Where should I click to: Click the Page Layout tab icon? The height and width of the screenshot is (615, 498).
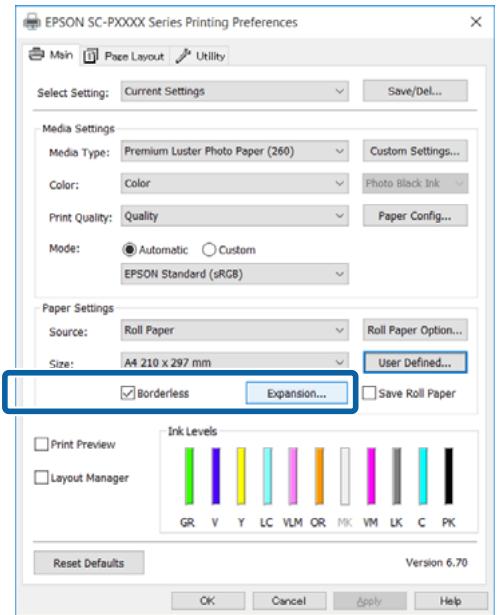90,56
